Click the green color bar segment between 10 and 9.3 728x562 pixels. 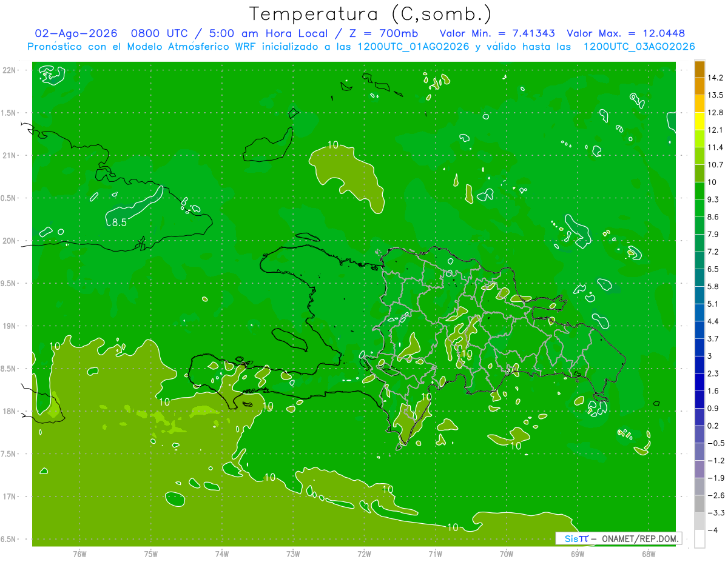[699, 190]
